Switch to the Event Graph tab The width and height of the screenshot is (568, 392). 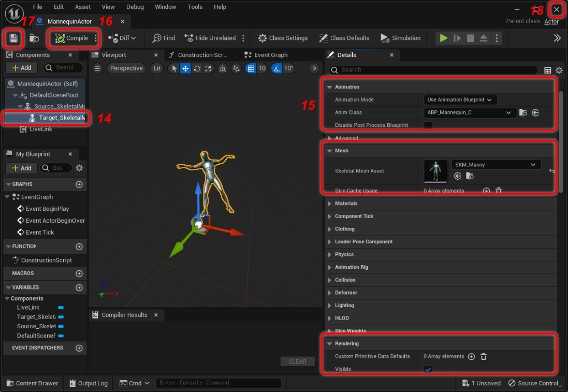pyautogui.click(x=271, y=55)
